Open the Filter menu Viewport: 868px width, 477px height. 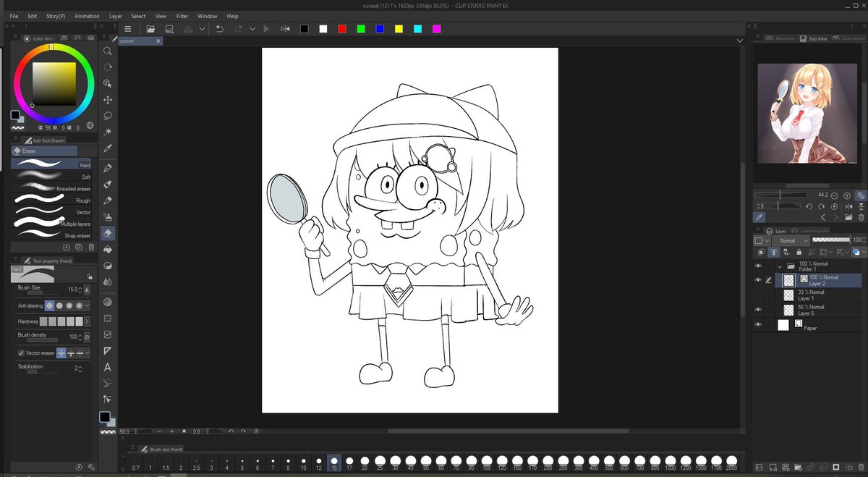182,15
